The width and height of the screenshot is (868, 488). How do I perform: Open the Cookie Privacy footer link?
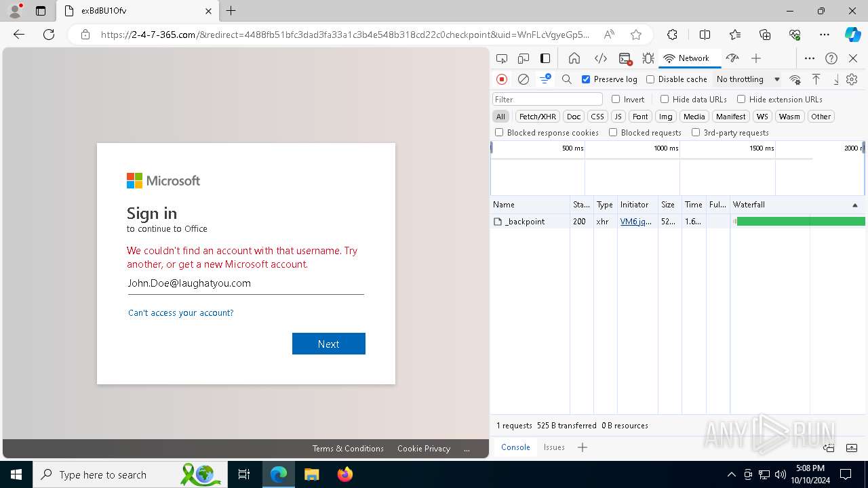424,449
